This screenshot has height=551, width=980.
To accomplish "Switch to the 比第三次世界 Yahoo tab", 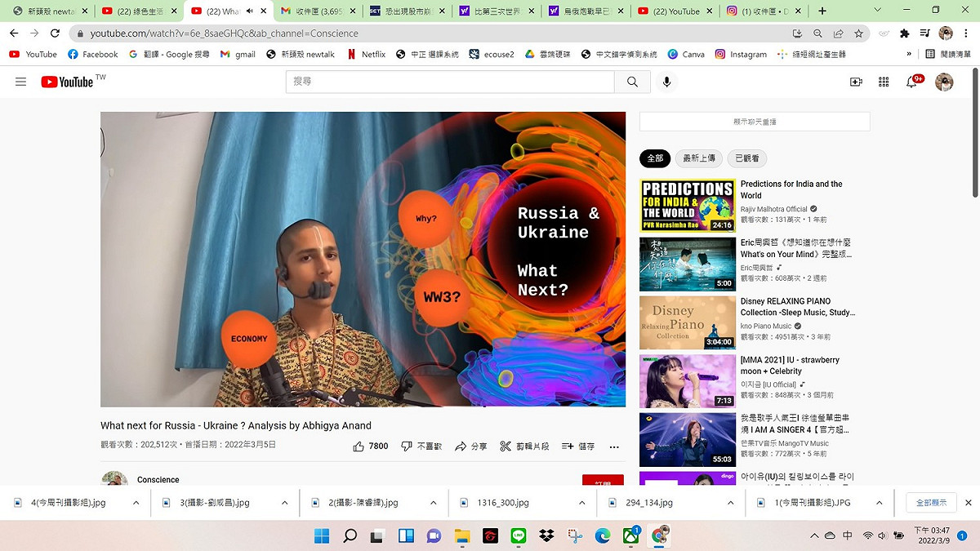I will click(x=495, y=11).
